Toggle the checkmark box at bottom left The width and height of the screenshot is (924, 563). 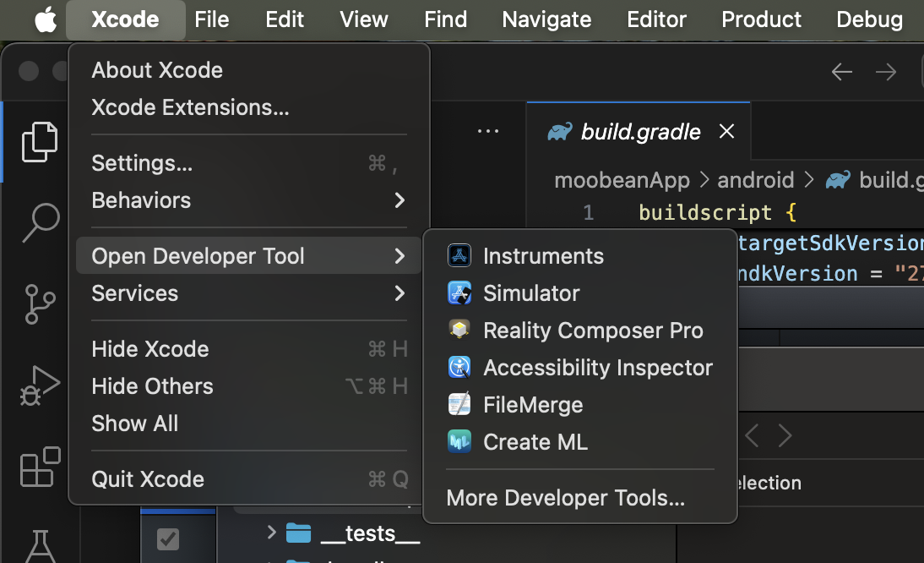click(x=168, y=538)
